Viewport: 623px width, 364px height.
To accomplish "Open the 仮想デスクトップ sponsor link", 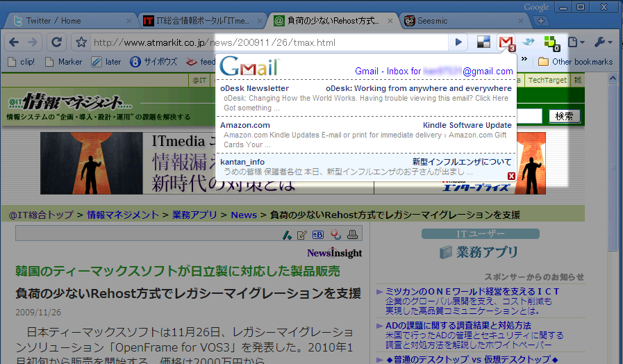I will (x=472, y=359).
